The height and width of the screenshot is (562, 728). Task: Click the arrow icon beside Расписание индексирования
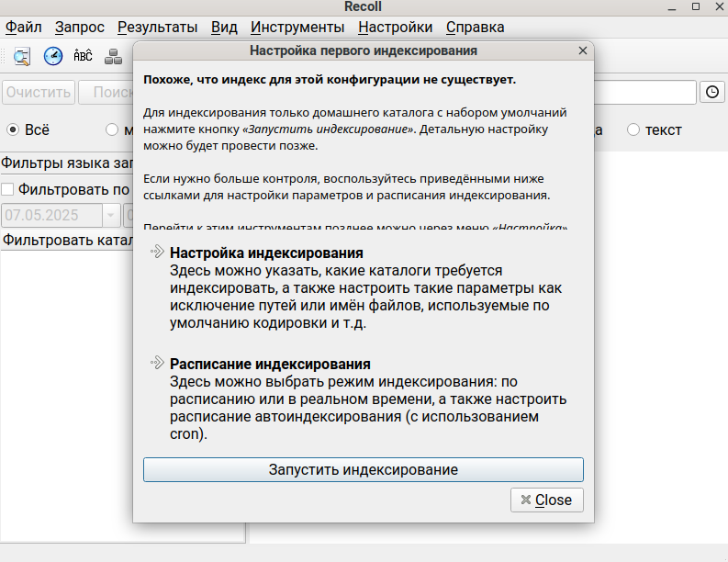point(157,363)
